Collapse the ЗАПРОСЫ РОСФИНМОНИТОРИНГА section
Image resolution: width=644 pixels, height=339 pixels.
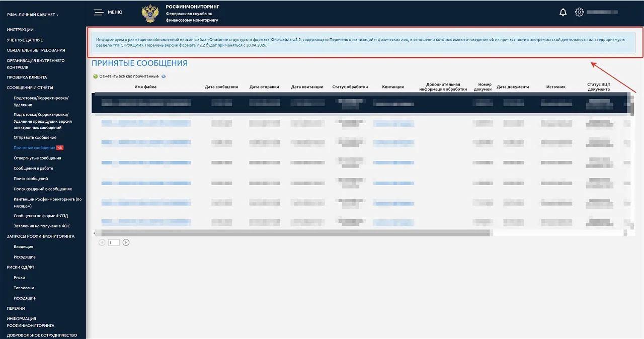click(40, 236)
